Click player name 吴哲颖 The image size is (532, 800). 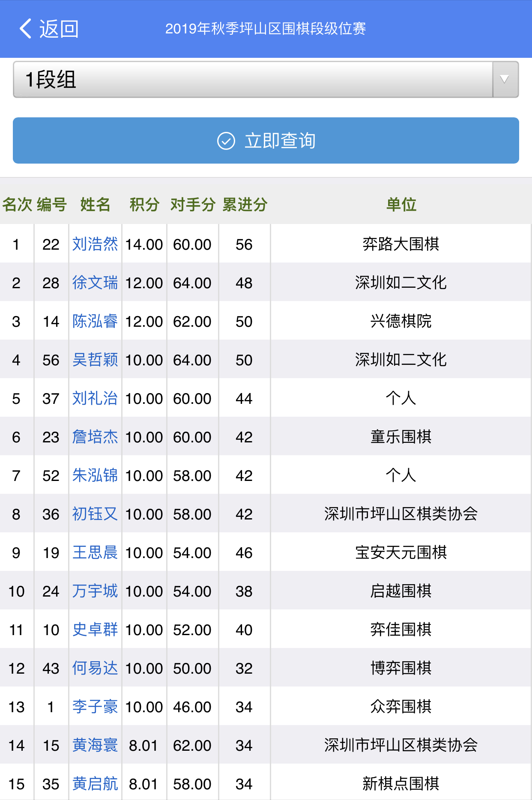click(95, 360)
